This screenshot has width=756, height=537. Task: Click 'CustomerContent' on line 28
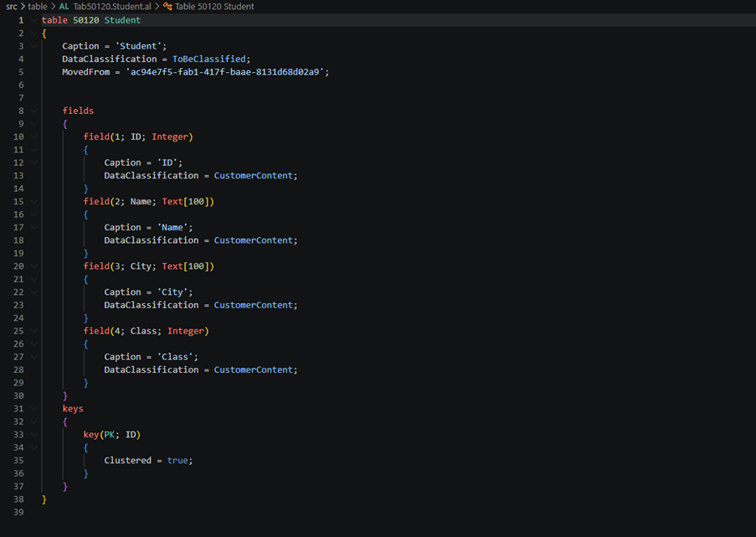pyautogui.click(x=253, y=369)
